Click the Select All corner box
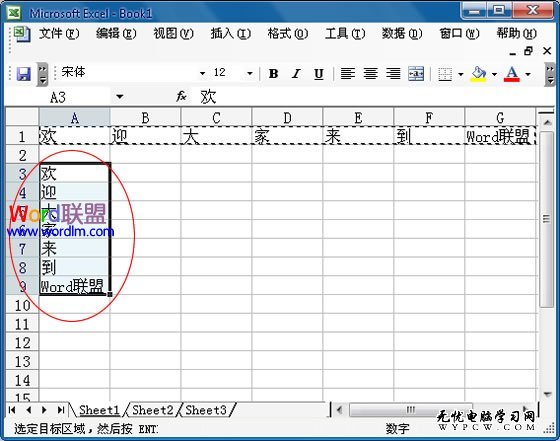This screenshot has height=441, width=560. [22, 117]
